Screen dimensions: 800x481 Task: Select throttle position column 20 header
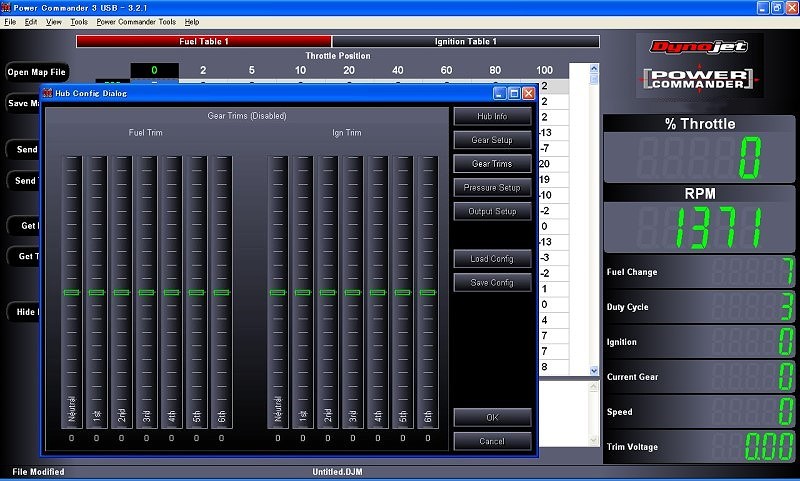tap(349, 70)
